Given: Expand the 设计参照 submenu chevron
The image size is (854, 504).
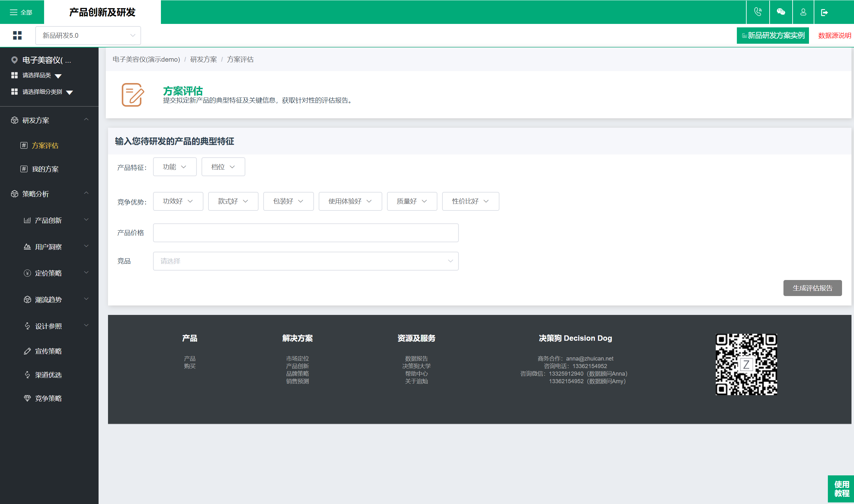Looking at the screenshot, I should [x=86, y=325].
